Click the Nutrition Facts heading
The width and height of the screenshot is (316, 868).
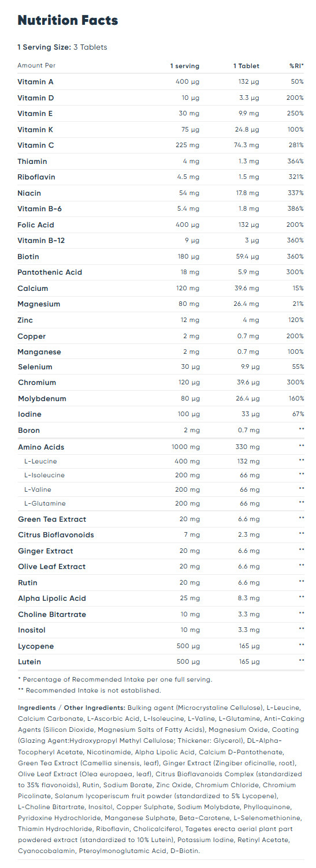click(68, 20)
